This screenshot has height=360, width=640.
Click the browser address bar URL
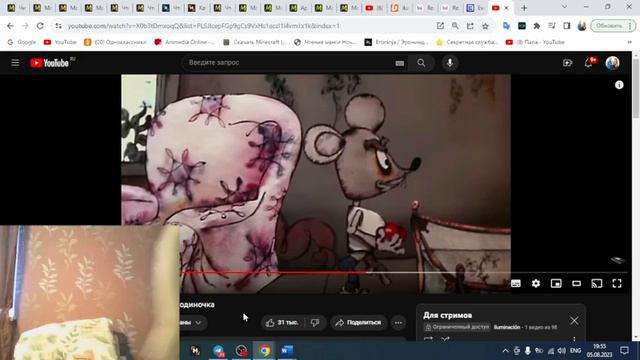coord(203,26)
